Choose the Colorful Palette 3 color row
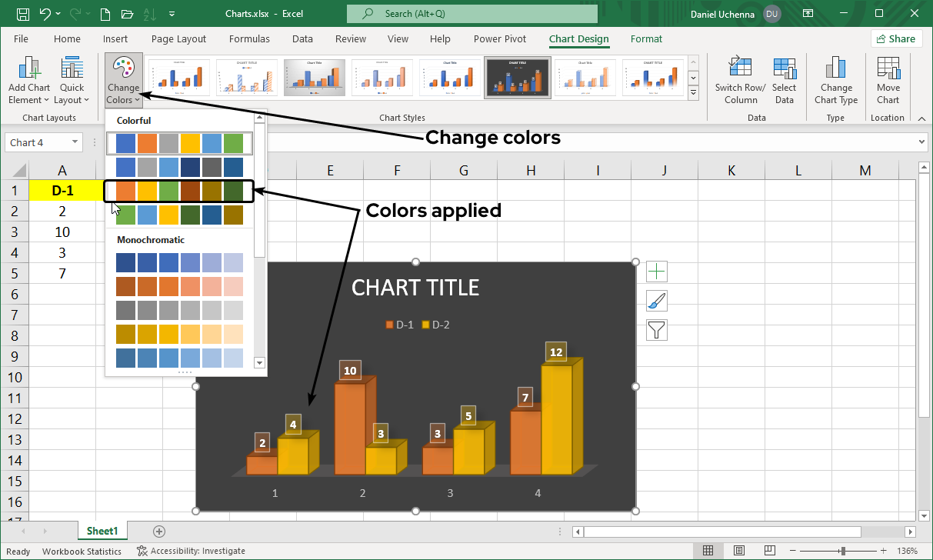Viewport: 933px width, 560px height. coord(178,190)
